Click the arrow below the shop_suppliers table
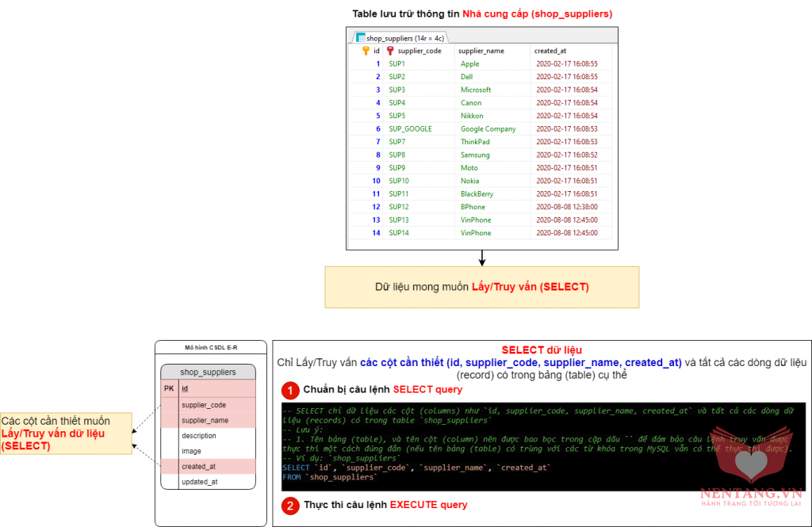The width and height of the screenshot is (812, 527). coord(481,257)
